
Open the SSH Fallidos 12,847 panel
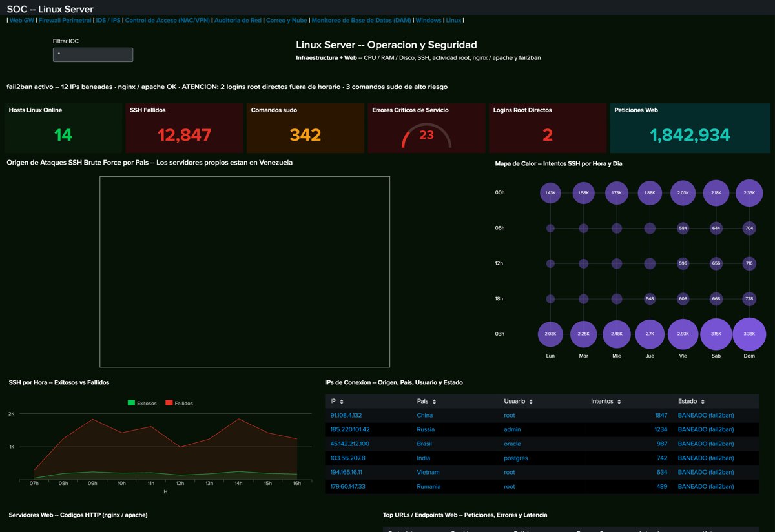click(184, 128)
